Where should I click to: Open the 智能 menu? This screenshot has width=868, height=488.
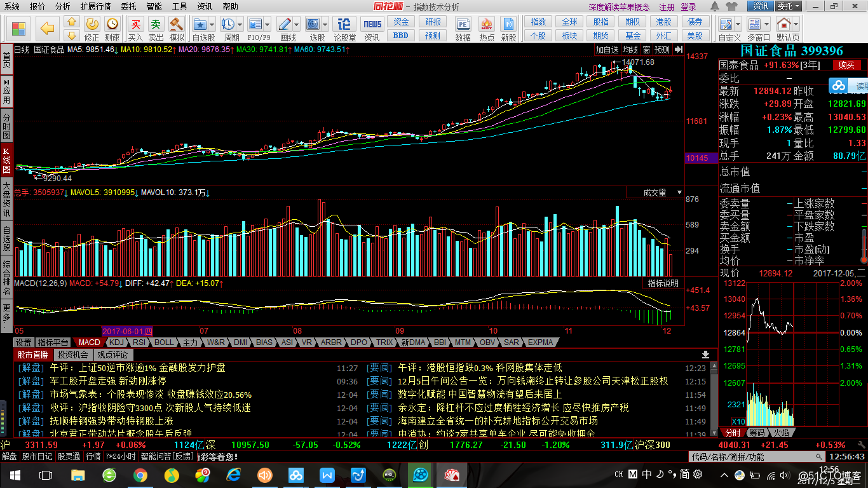[154, 6]
